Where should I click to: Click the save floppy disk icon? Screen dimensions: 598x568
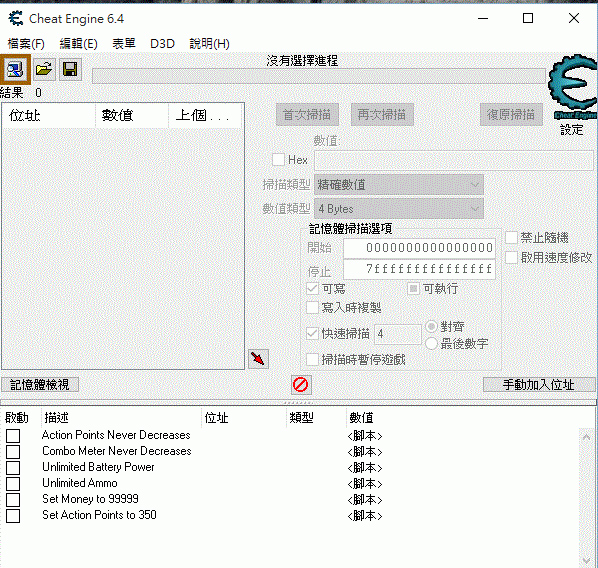70,69
